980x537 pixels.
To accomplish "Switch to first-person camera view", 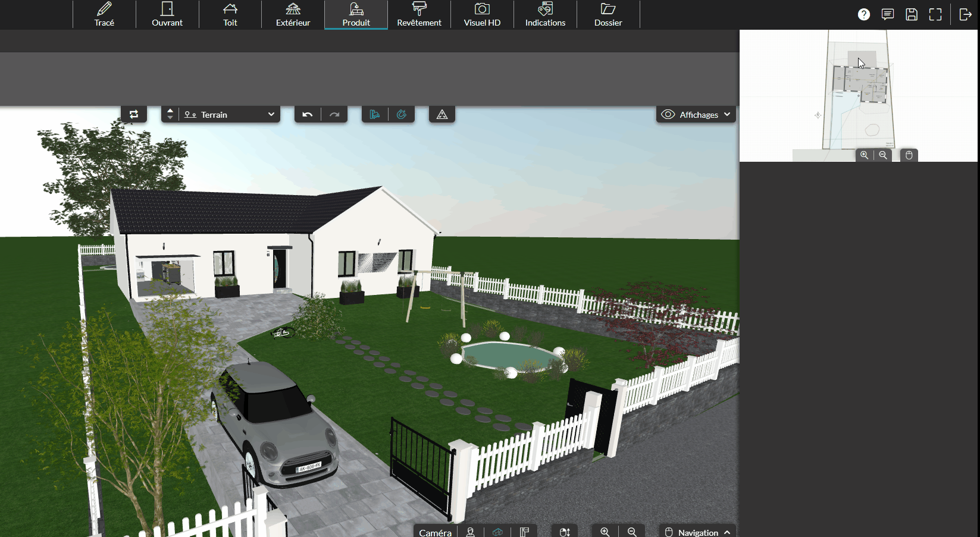I will click(x=471, y=532).
